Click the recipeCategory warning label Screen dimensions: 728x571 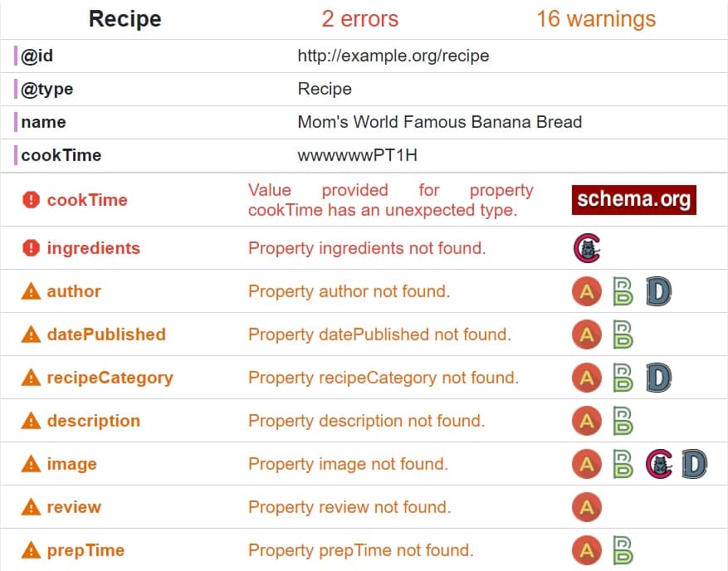pos(110,378)
